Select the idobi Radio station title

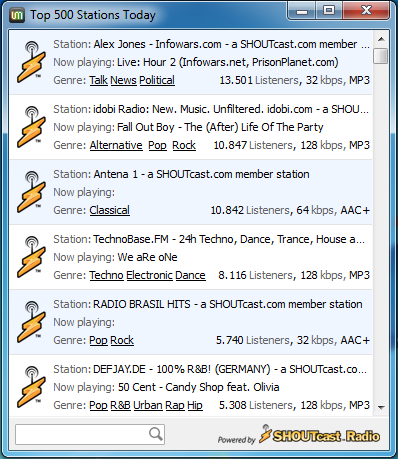pyautogui.click(x=231, y=109)
